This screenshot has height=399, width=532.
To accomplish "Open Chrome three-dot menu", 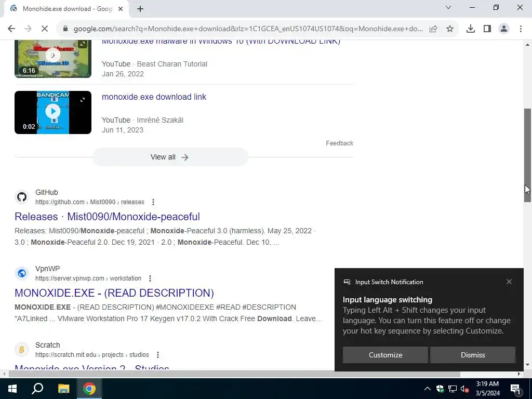I will tap(521, 29).
